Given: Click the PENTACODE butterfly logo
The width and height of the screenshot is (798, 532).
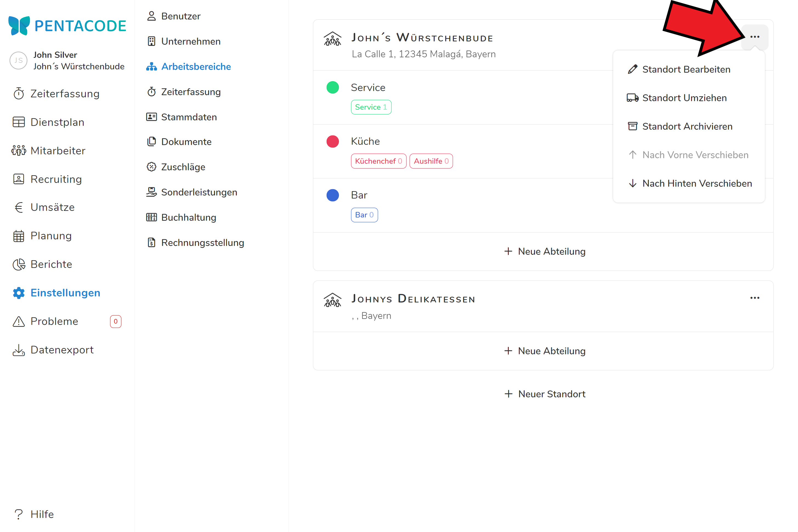Looking at the screenshot, I should pos(19,26).
